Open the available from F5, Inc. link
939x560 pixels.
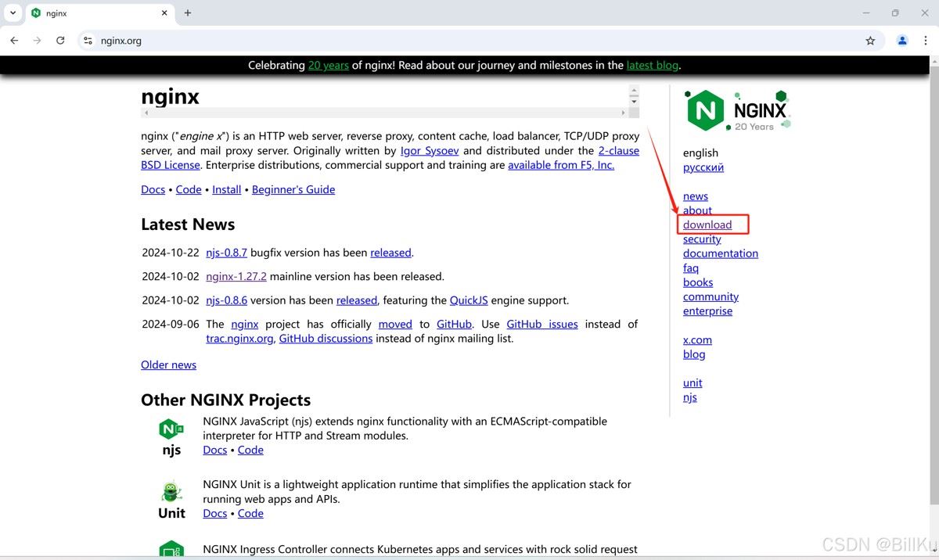pyautogui.click(x=561, y=165)
